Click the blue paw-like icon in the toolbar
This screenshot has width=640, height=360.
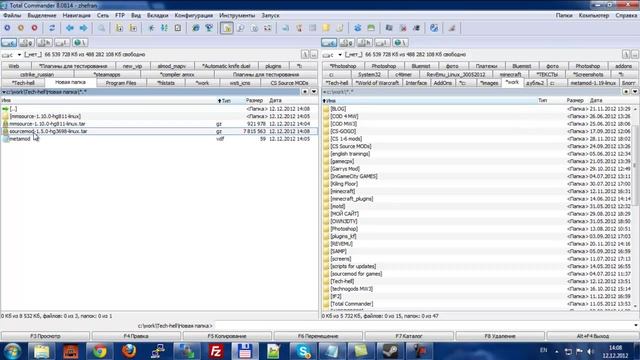coord(358,28)
